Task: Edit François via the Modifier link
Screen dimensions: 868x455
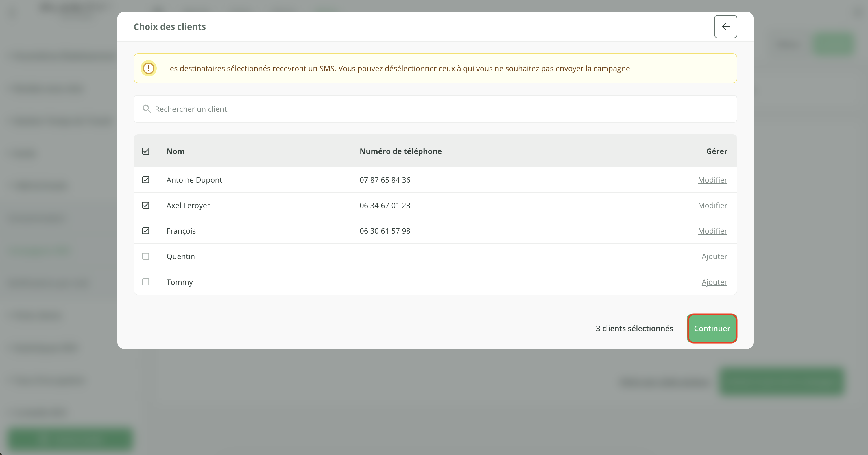Action: 712,231
